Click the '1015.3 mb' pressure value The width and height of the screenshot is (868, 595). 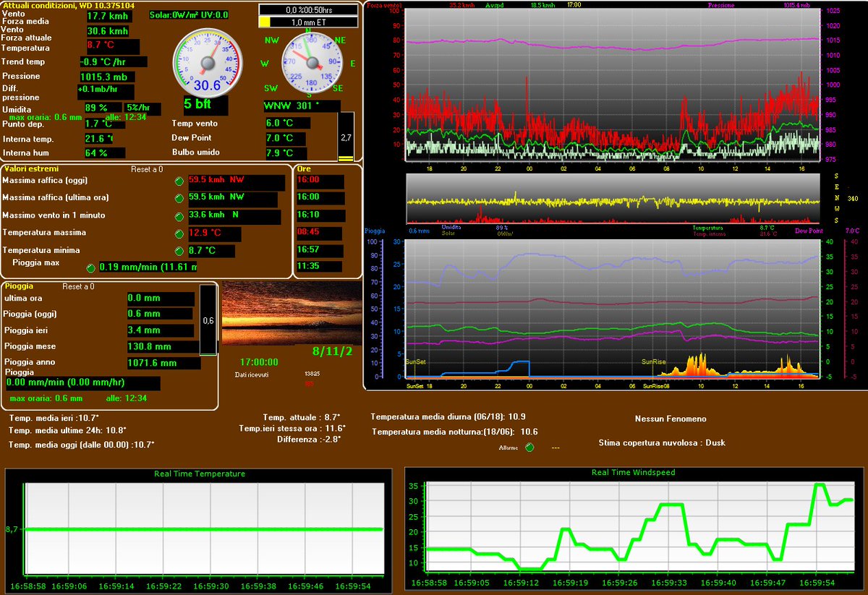[107, 77]
